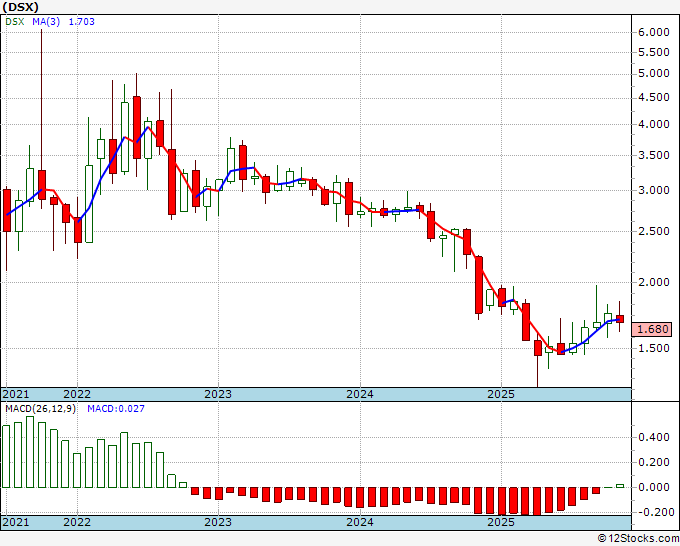
Task: Select 2024 on the price chart time axis
Action: (x=360, y=394)
